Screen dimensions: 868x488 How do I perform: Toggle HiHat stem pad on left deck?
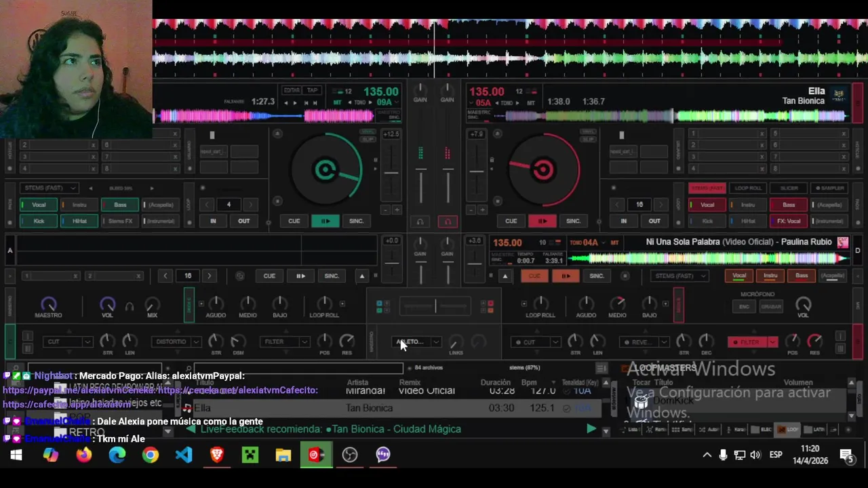(79, 221)
